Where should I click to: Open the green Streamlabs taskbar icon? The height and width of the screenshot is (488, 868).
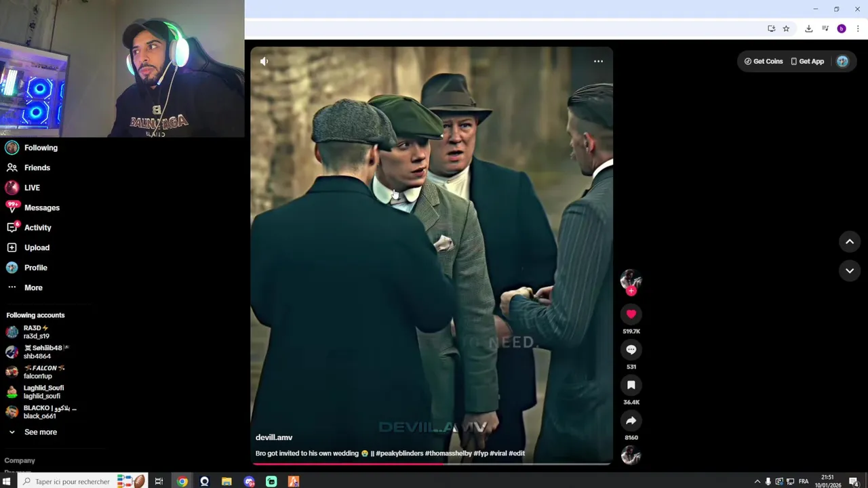(271, 481)
